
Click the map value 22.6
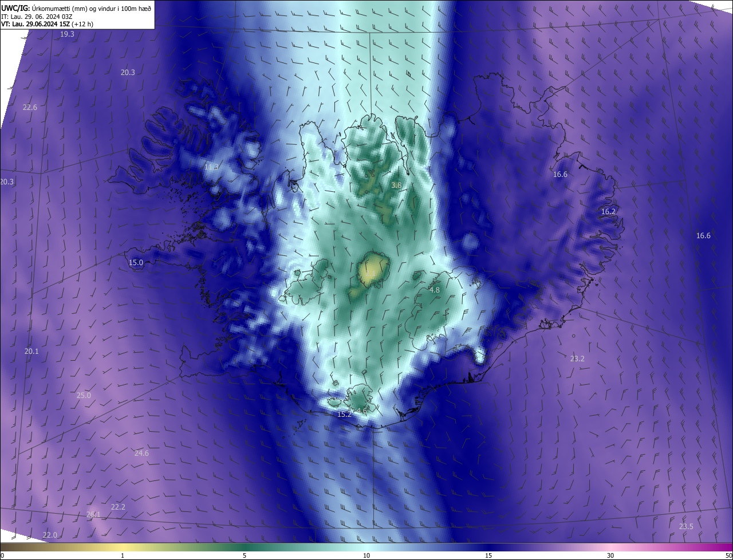coord(30,108)
